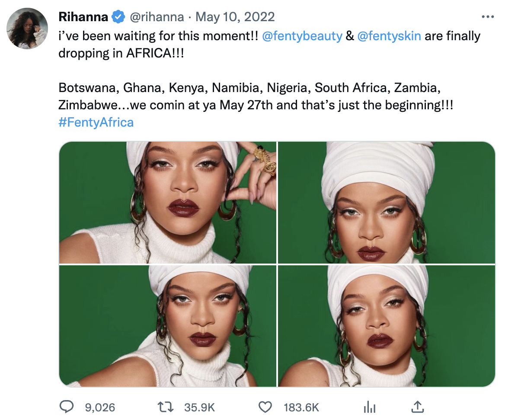Click the blue verified badge
This screenshot has width=505, height=420.
pyautogui.click(x=117, y=17)
